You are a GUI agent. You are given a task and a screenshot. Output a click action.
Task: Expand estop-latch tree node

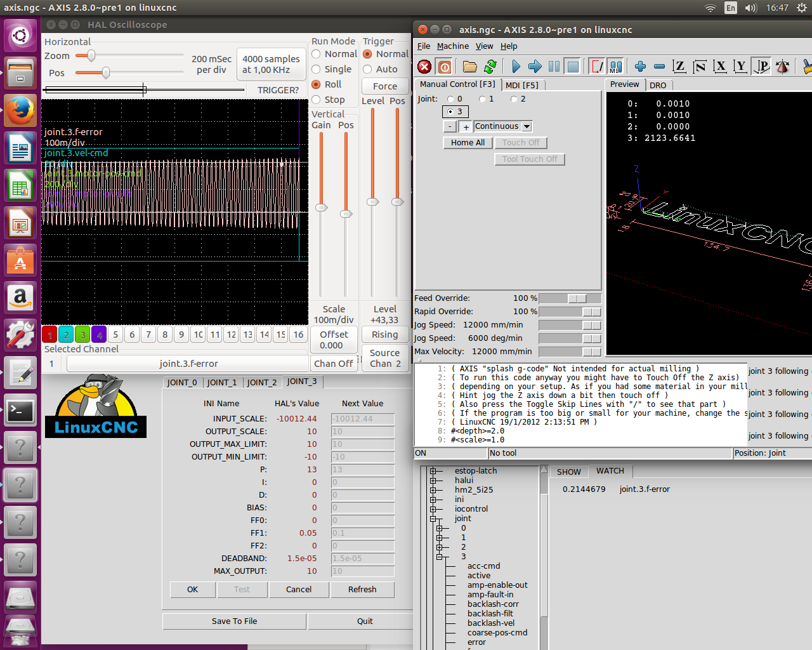point(433,471)
